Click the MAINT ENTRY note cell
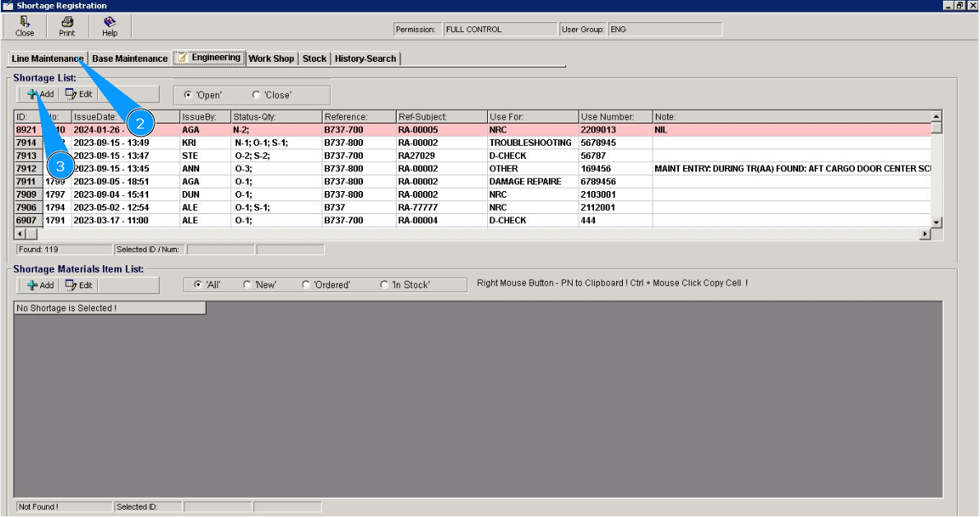The height and width of the screenshot is (518, 980). tap(792, 169)
